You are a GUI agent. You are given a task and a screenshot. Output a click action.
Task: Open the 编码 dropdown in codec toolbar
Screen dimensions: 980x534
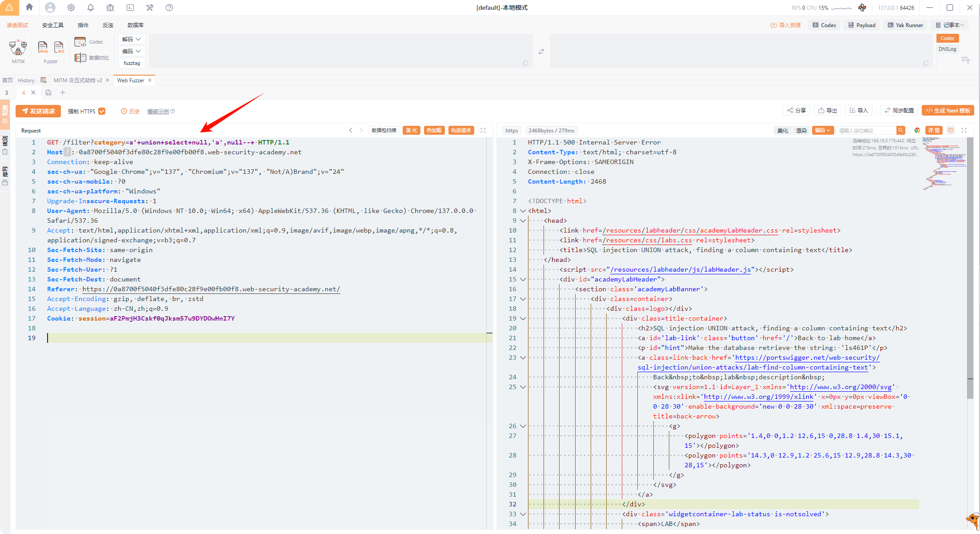pos(132,51)
